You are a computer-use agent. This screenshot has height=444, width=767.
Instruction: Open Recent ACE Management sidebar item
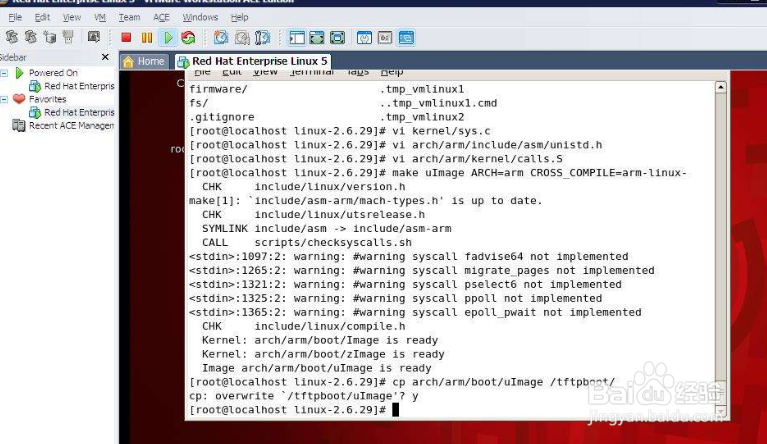click(x=71, y=126)
